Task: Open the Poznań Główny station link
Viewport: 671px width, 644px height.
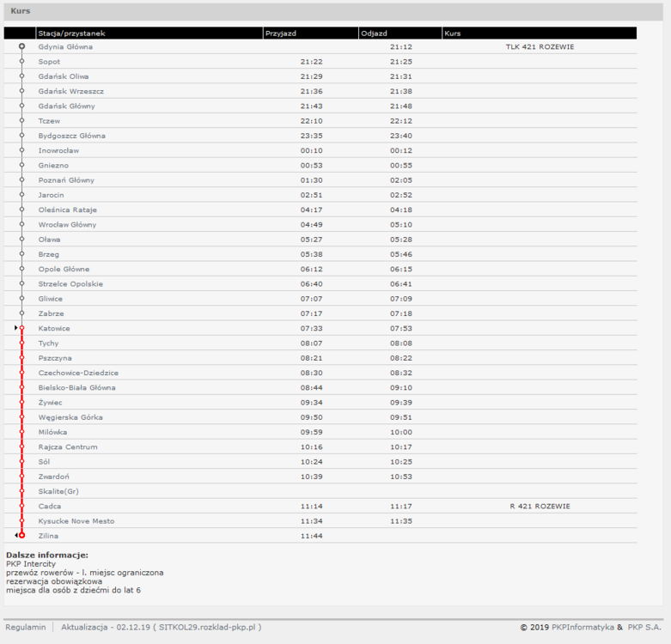Action: coord(66,180)
